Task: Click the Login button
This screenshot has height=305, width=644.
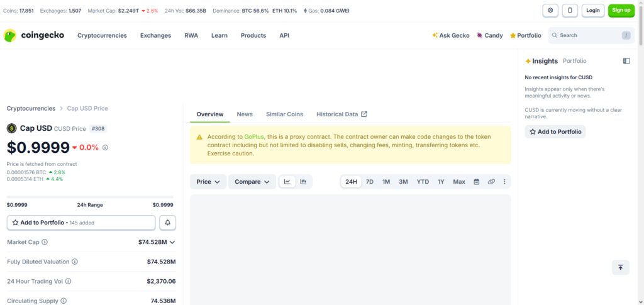Action: coord(593,11)
